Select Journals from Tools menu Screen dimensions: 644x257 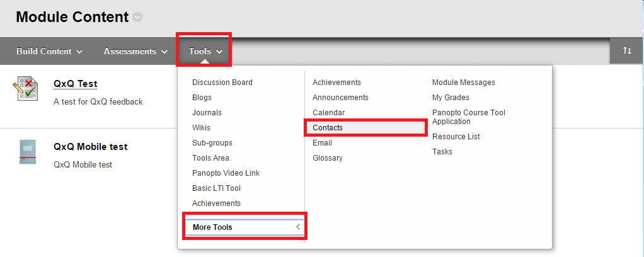pyautogui.click(x=207, y=113)
